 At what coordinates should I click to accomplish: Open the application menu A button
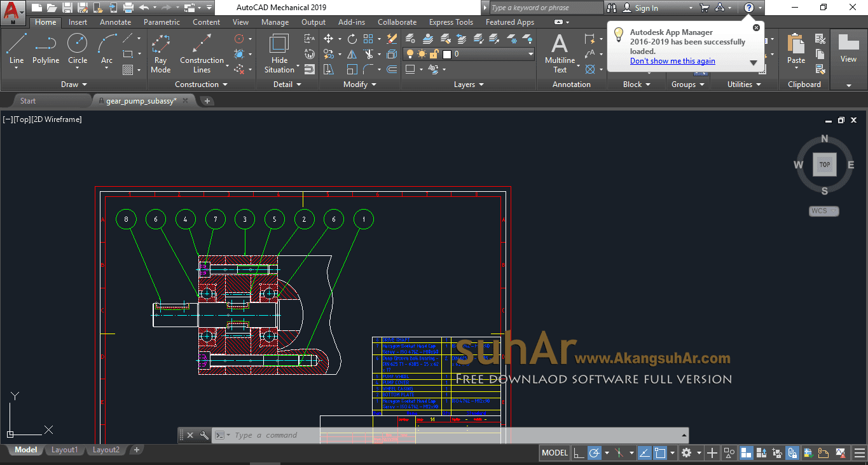[13, 11]
